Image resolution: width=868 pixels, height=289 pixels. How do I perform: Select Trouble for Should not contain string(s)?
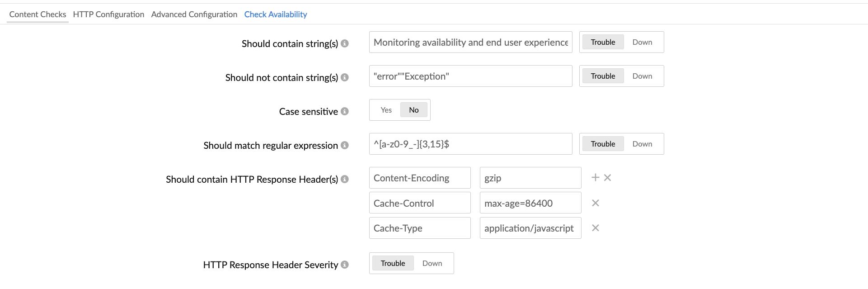603,76
